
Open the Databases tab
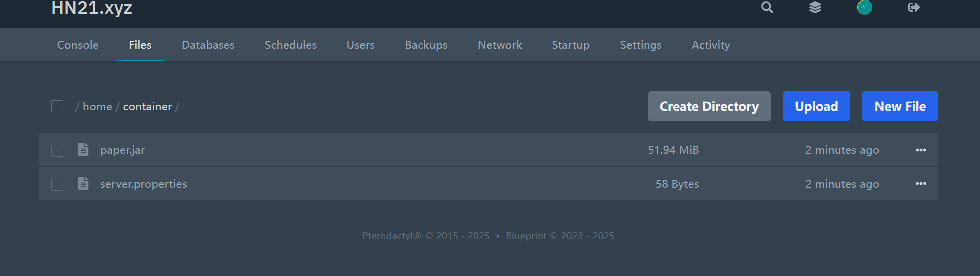point(208,45)
